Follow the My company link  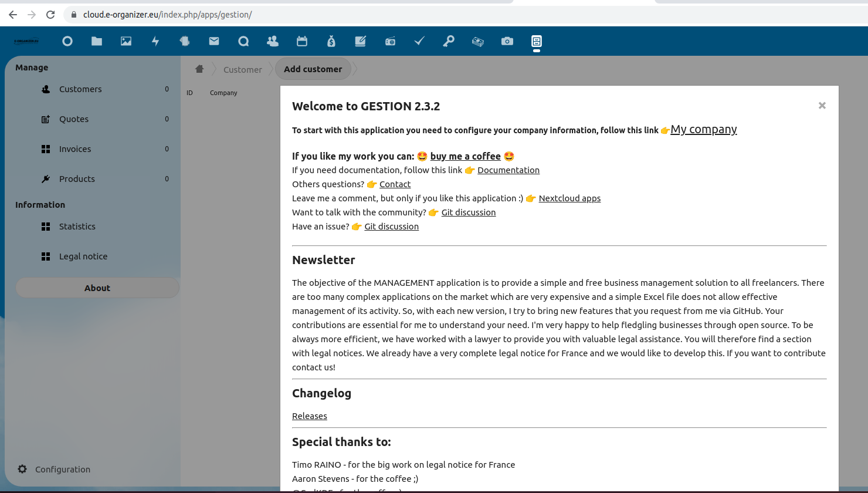coord(703,129)
